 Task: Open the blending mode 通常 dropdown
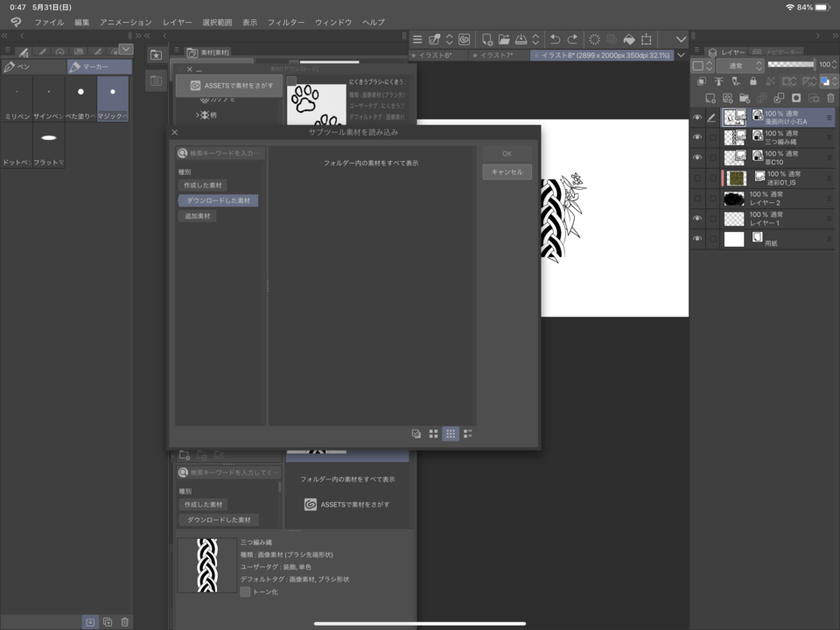[739, 66]
